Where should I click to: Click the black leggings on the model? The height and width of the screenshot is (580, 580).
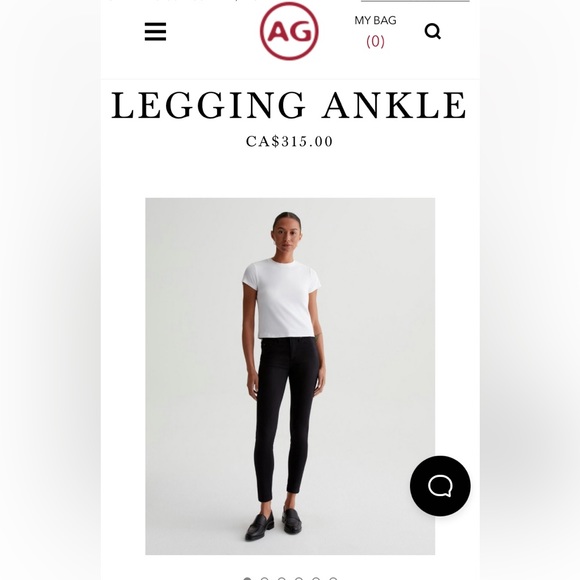pyautogui.click(x=286, y=419)
